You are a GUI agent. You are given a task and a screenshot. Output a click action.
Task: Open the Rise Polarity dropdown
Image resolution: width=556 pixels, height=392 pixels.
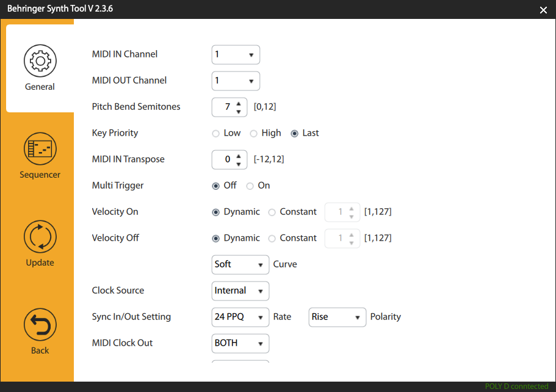point(338,317)
